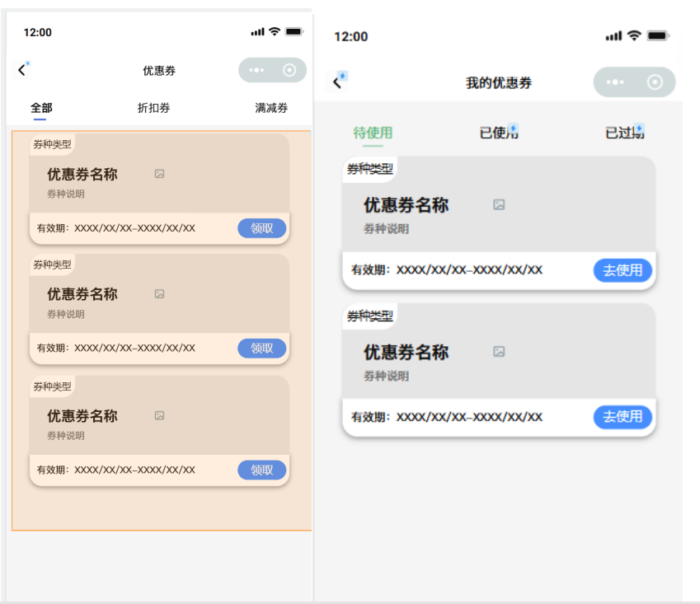
Task: Switch to the 已使用 tab
Action: pyautogui.click(x=499, y=133)
